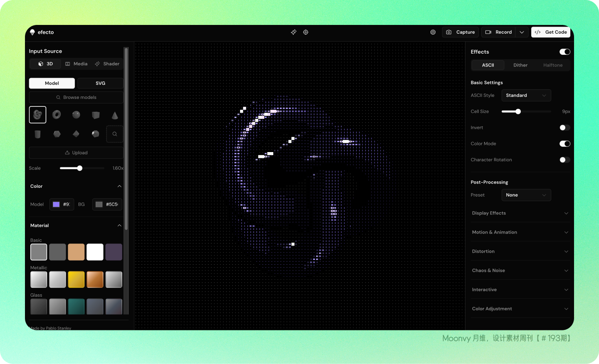Switch to the Media input tab
Screen dimensions: 599x364
[x=77, y=64]
